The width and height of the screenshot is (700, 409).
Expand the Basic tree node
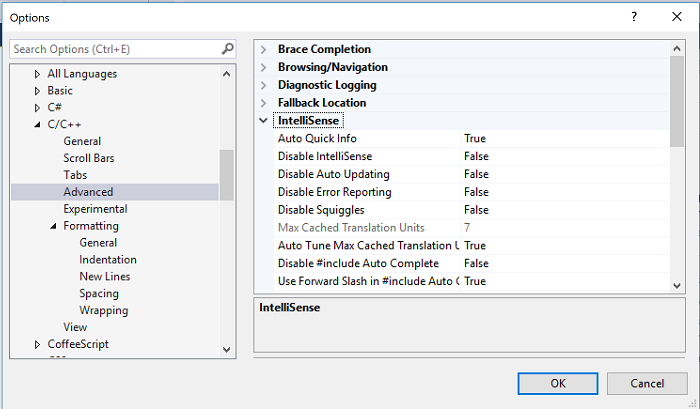[x=38, y=91]
